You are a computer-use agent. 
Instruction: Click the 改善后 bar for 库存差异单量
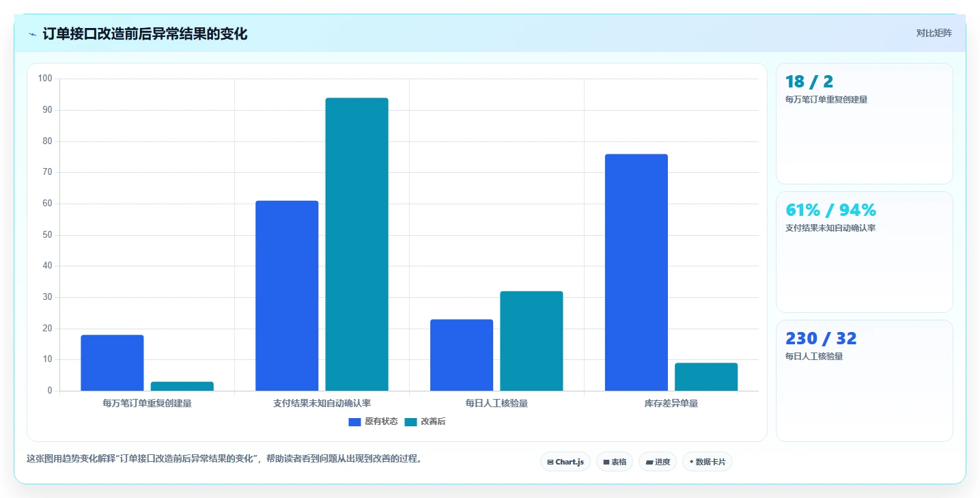[706, 376]
